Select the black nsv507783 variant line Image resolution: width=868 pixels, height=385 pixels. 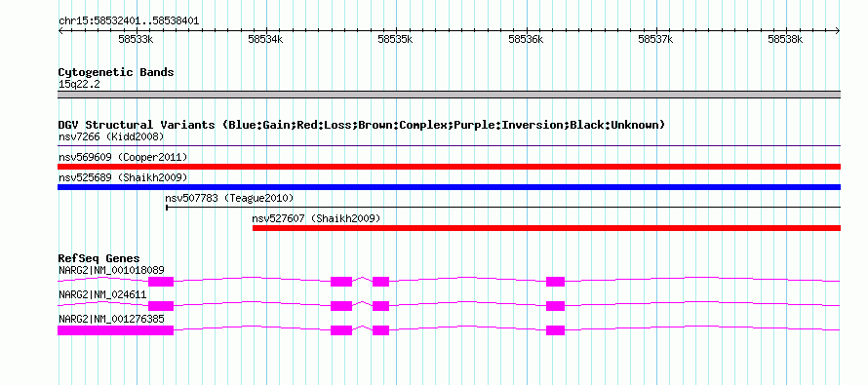[503, 208]
